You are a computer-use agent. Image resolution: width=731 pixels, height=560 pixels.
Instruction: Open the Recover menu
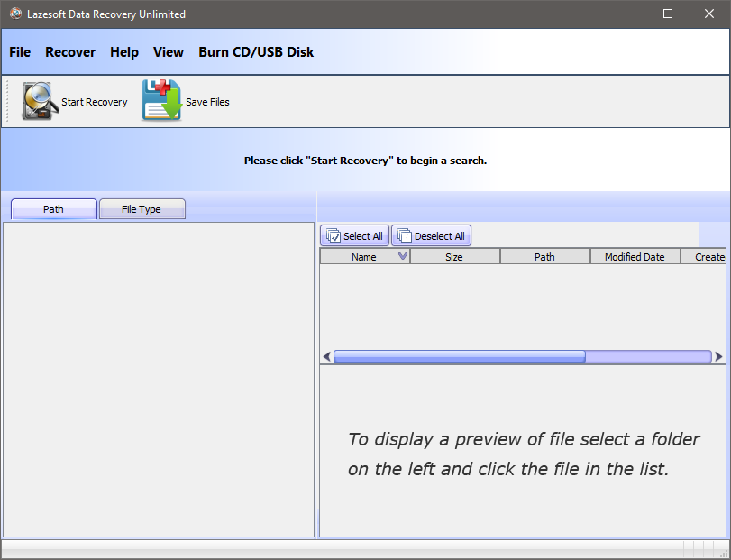(x=70, y=52)
